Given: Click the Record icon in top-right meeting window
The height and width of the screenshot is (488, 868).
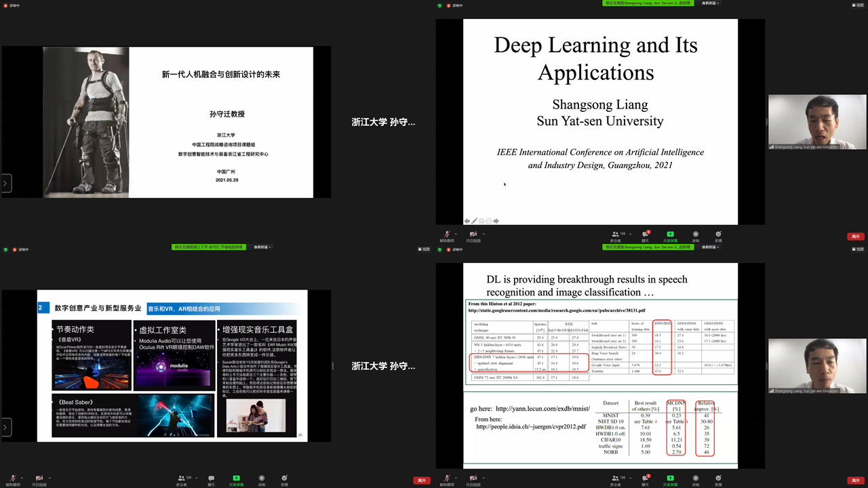Looking at the screenshot, I should [695, 235].
